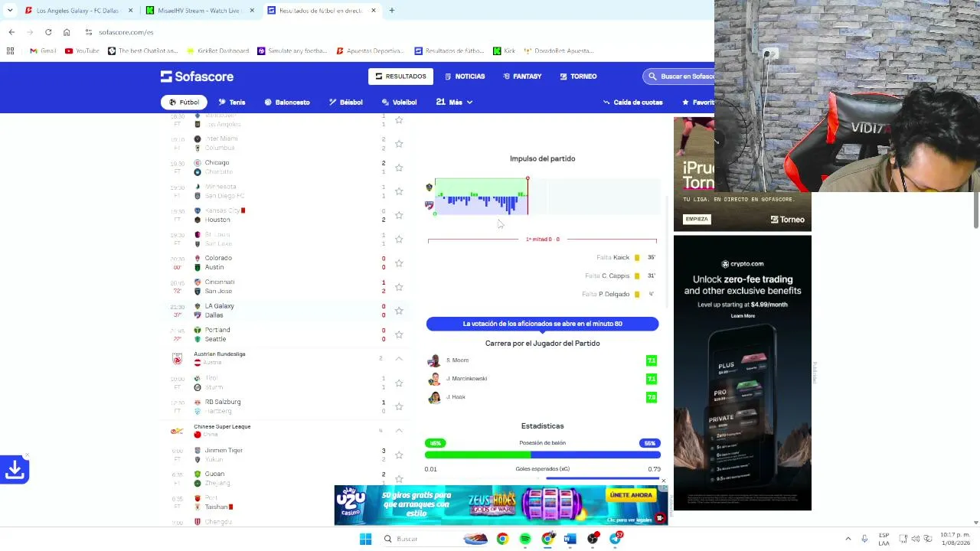980x551 pixels.
Task: Select the Voleibol sport tab
Action: click(399, 102)
